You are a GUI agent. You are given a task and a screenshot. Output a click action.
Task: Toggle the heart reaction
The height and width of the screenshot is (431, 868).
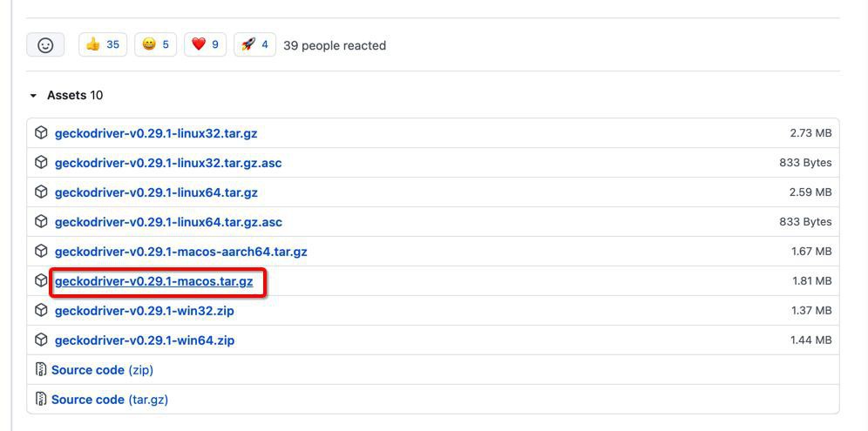click(206, 44)
